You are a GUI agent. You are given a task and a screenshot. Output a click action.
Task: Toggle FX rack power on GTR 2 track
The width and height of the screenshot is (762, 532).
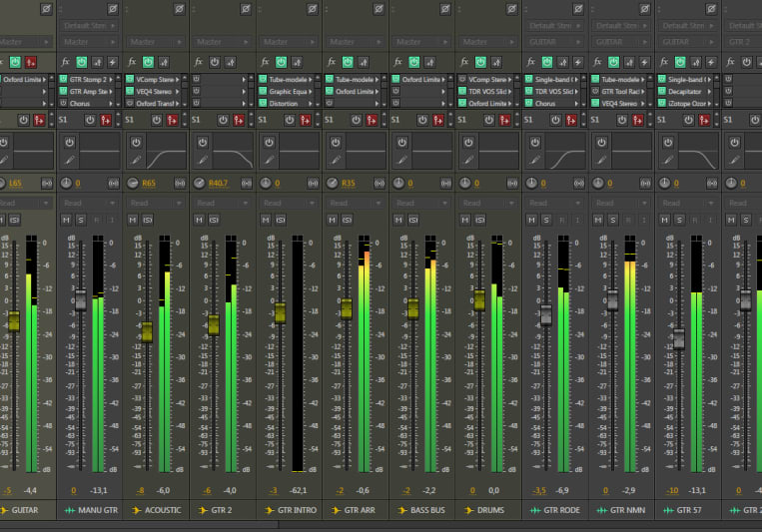pyautogui.click(x=215, y=62)
